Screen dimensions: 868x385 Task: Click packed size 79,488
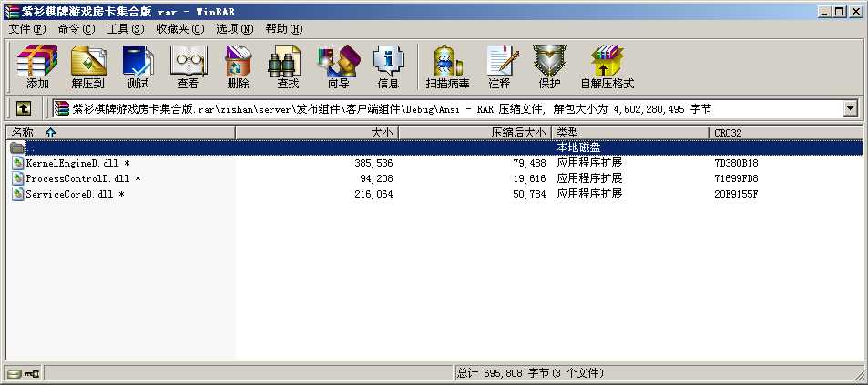point(529,164)
